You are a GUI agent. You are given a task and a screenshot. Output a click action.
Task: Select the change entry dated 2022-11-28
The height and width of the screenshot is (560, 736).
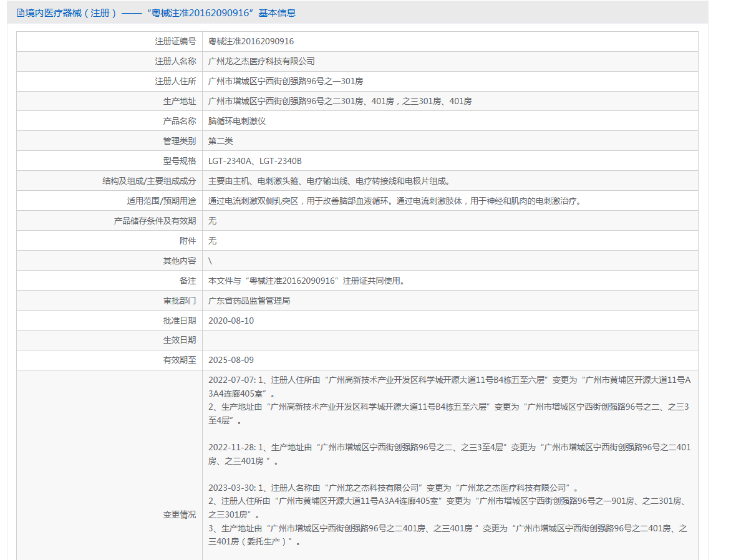(x=450, y=455)
